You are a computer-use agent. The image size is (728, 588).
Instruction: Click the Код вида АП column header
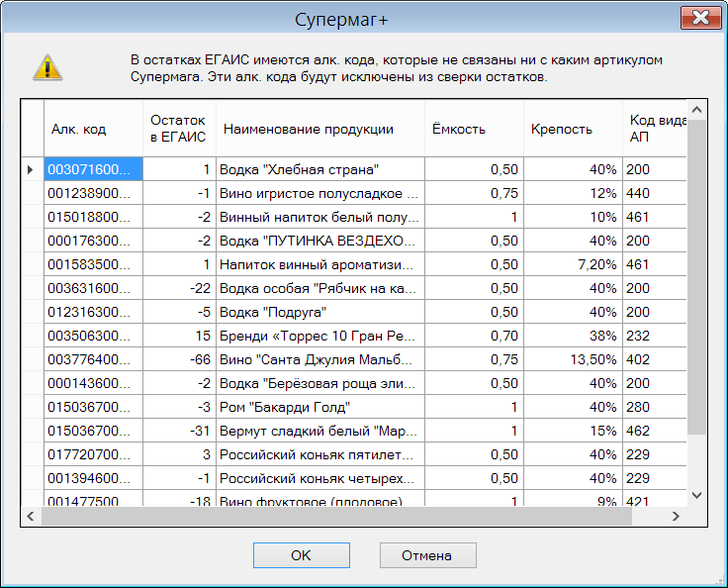[655, 129]
